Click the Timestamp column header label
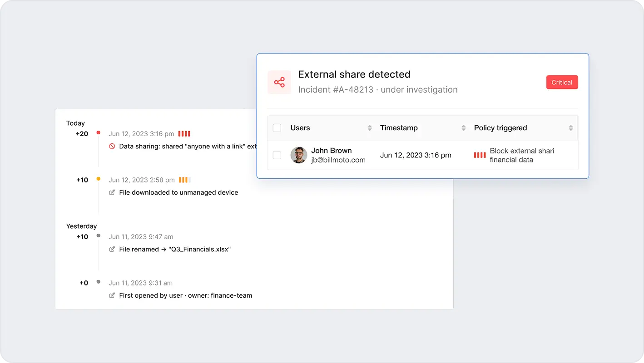The image size is (644, 363). coord(399,128)
